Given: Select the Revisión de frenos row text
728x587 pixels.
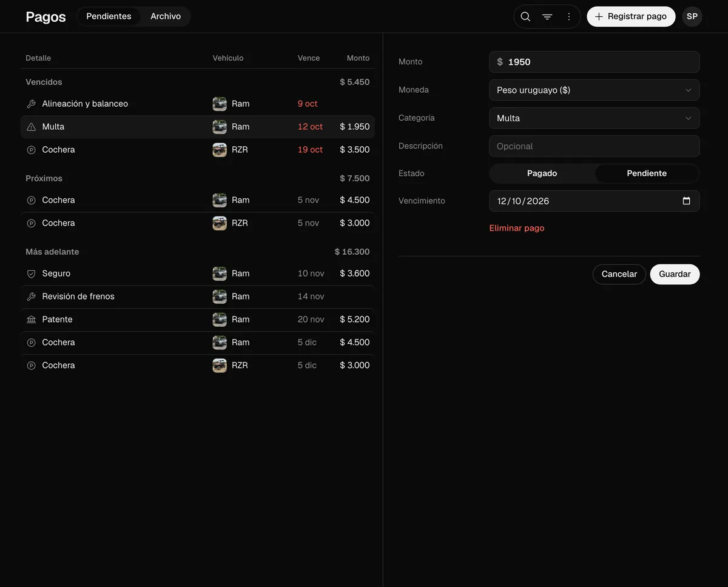Looking at the screenshot, I should [x=78, y=297].
